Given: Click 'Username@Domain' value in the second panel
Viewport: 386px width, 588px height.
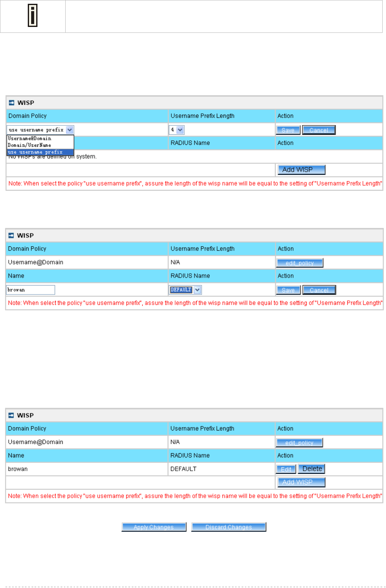Looking at the screenshot, I should coord(36,262).
